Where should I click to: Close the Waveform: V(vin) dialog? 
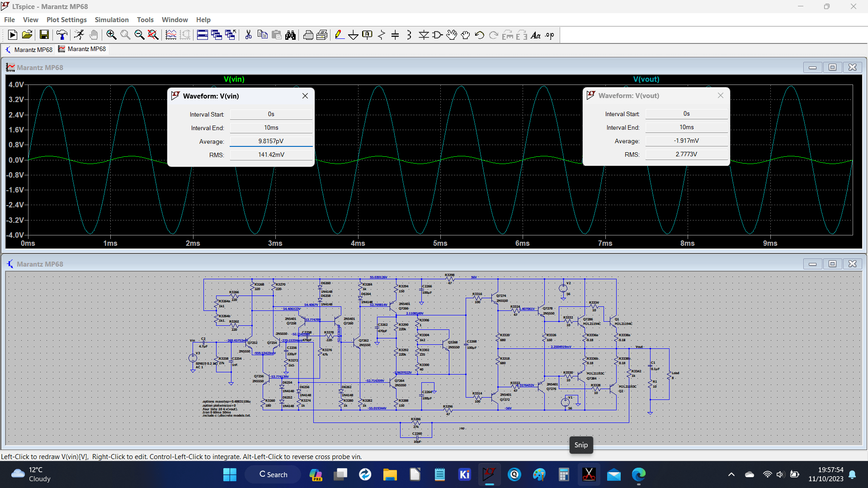(x=305, y=96)
